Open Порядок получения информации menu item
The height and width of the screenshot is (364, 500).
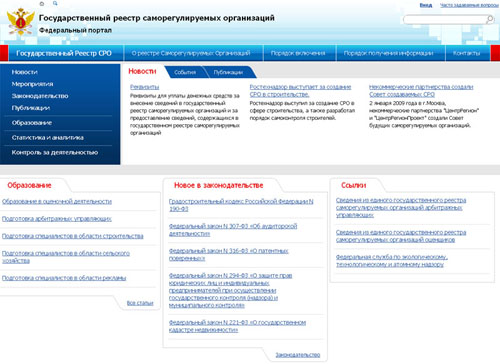coord(389,53)
